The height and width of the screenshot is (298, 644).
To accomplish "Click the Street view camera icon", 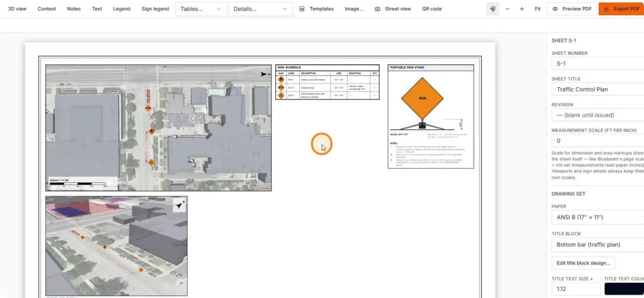I will pos(377,9).
